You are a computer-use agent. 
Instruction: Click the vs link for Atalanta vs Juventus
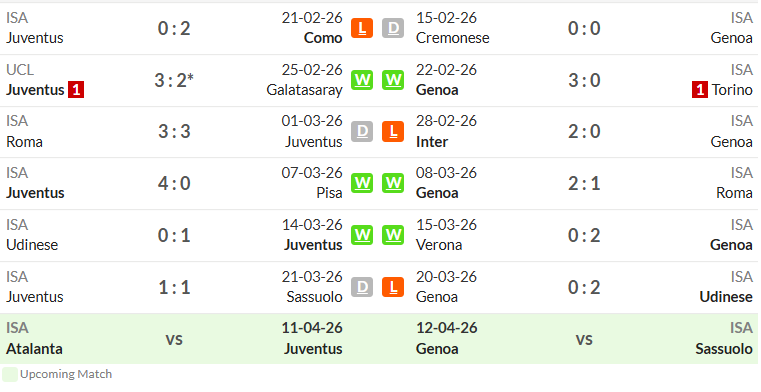tap(174, 339)
